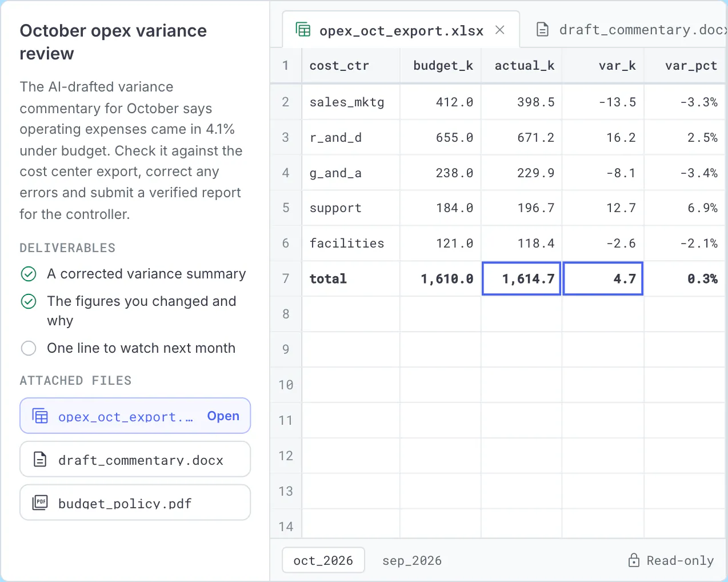Click the budget_k column header
The width and height of the screenshot is (728, 582).
pos(441,66)
